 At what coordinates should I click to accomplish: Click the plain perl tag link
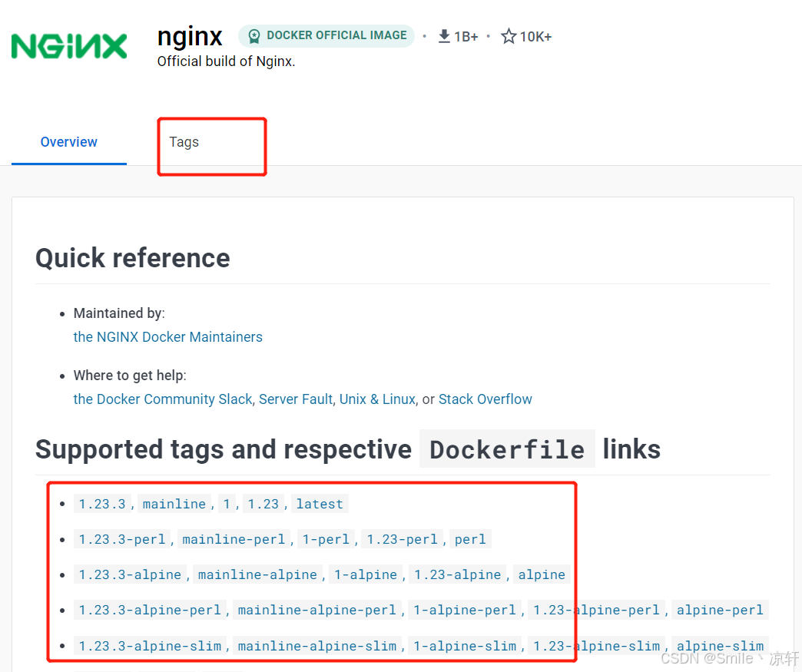click(x=471, y=539)
